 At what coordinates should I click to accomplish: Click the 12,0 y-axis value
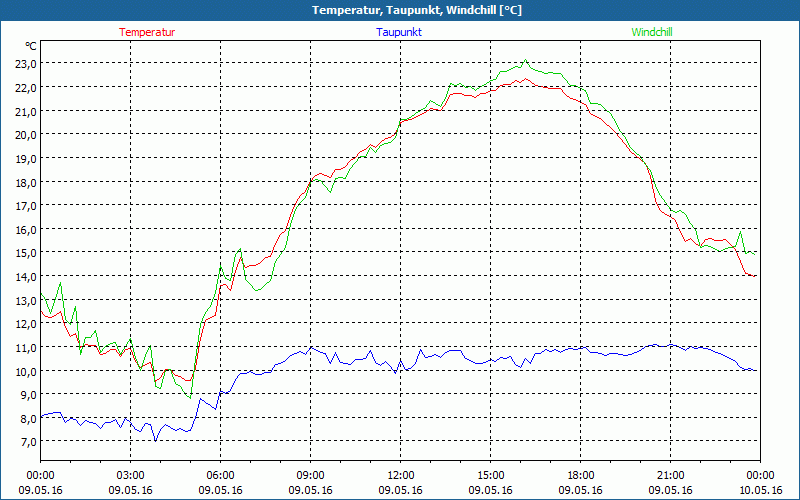pyautogui.click(x=26, y=323)
